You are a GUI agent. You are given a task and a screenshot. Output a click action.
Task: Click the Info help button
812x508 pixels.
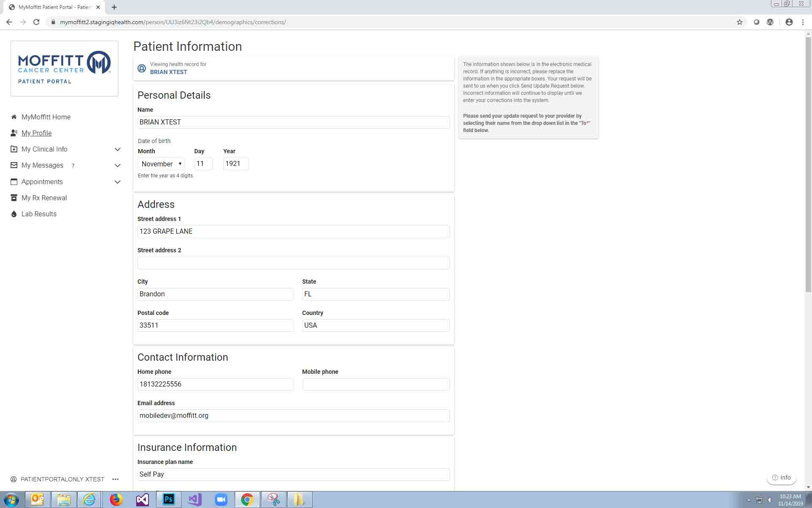pyautogui.click(x=781, y=478)
